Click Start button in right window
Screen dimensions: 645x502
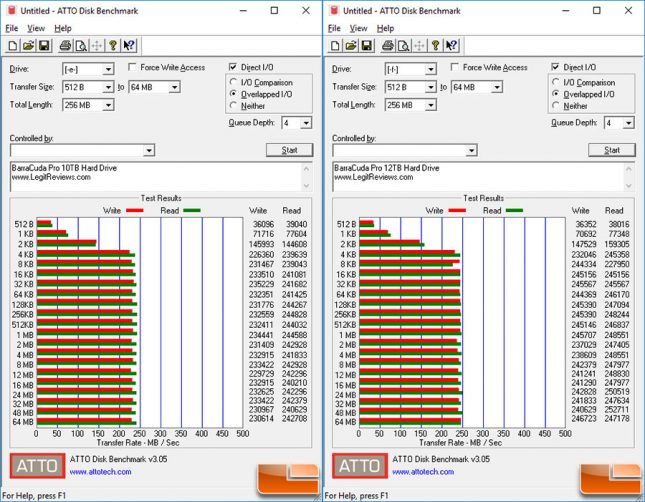pos(612,150)
